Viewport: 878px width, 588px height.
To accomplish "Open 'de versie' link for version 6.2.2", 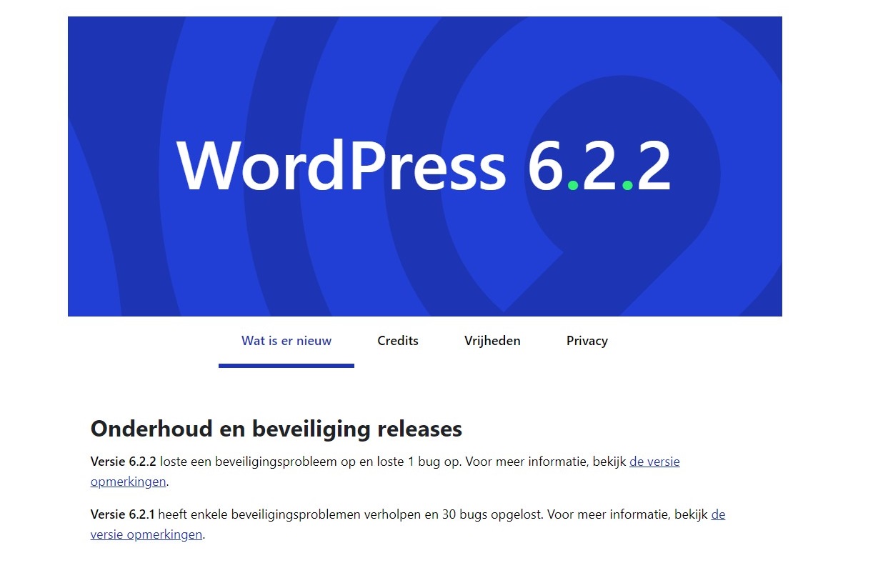I will 654,462.
